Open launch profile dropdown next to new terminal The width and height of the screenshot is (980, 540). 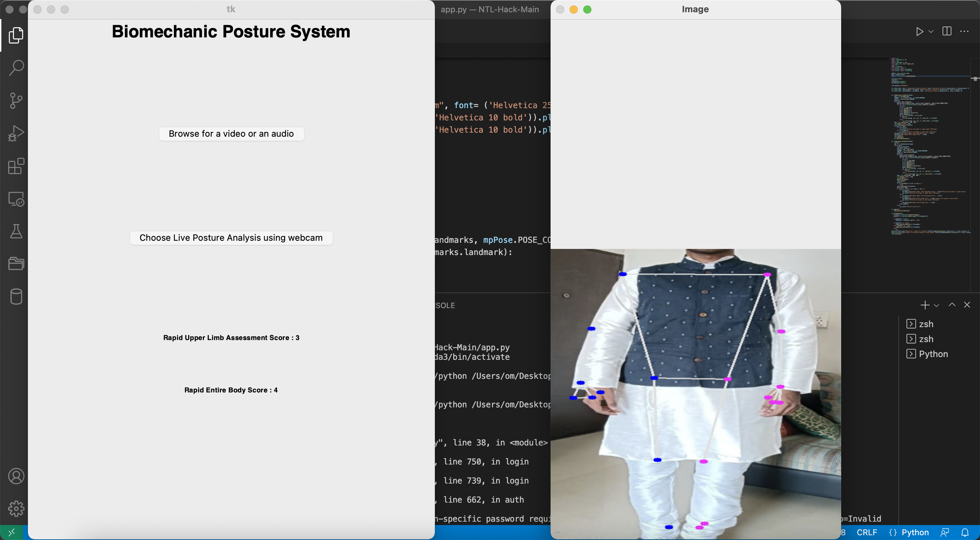[937, 305]
